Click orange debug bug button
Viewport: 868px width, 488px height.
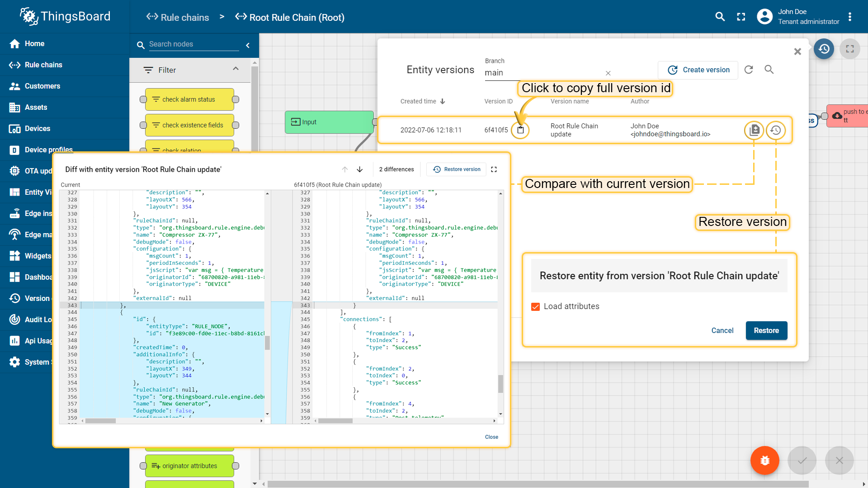764,460
